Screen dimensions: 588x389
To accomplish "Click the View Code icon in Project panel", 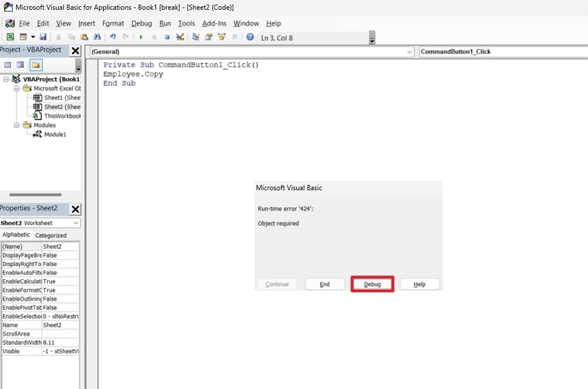I will click(x=8, y=65).
